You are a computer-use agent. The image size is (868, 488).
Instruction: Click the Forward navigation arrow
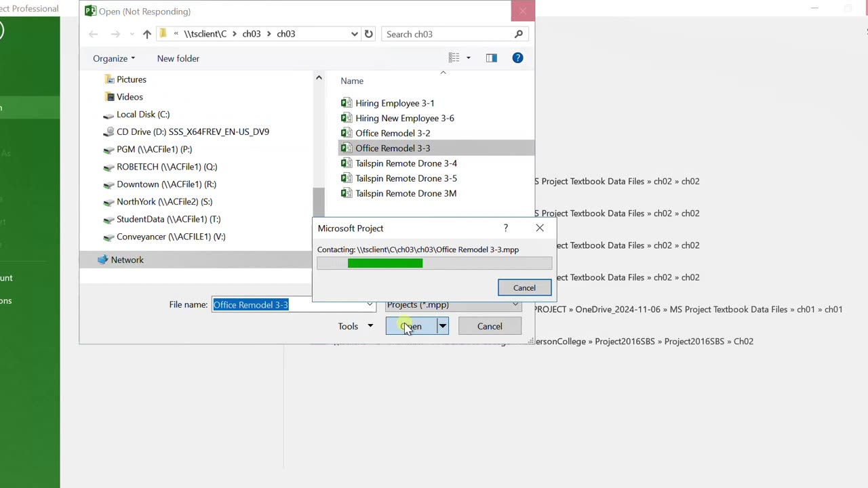115,34
